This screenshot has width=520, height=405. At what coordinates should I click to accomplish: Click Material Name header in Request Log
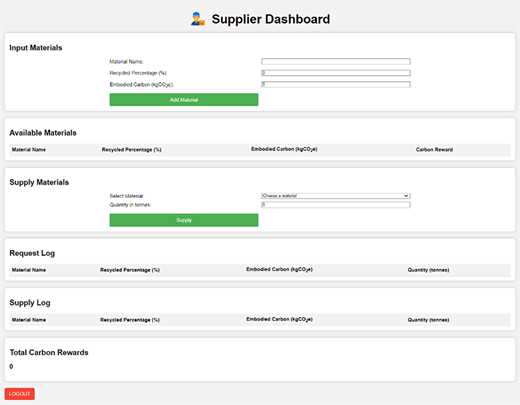(x=29, y=270)
